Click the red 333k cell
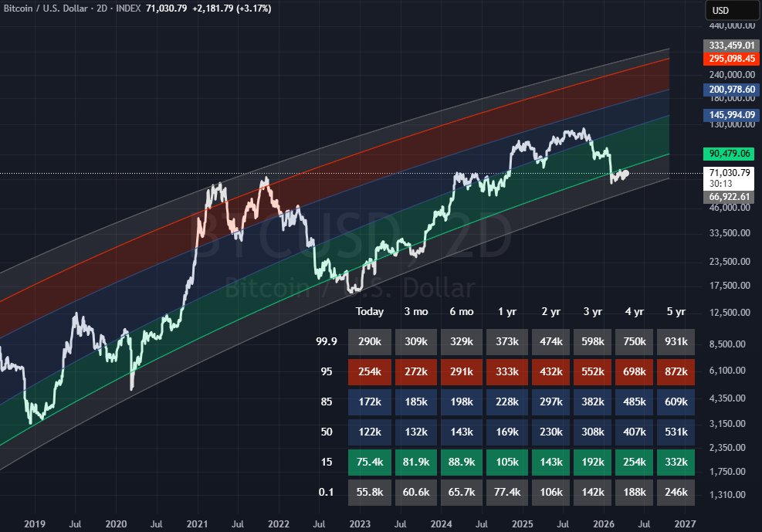The width and height of the screenshot is (762, 532). (507, 371)
